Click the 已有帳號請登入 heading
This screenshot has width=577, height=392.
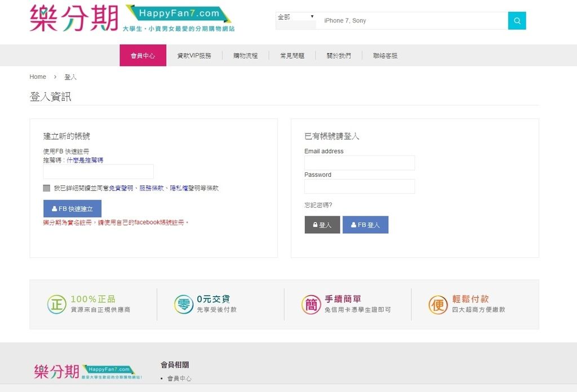tap(331, 136)
